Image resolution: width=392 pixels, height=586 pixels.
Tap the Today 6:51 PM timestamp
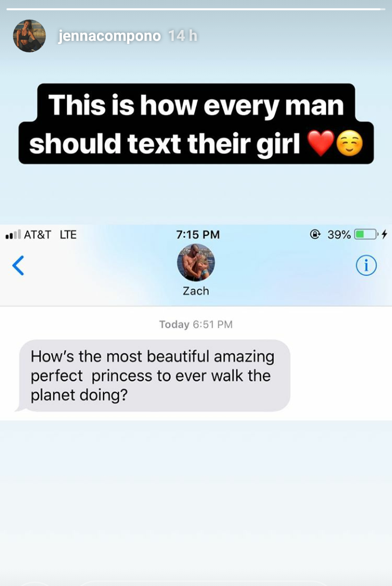tap(196, 324)
